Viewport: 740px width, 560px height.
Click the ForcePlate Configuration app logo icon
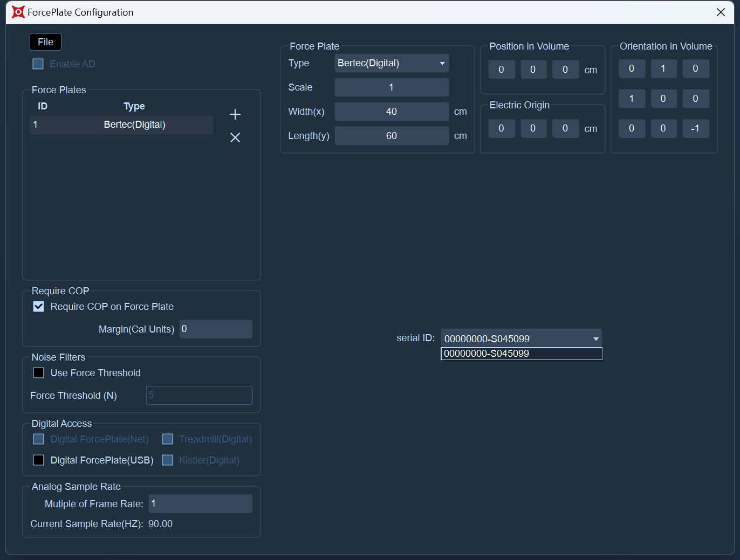[18, 12]
